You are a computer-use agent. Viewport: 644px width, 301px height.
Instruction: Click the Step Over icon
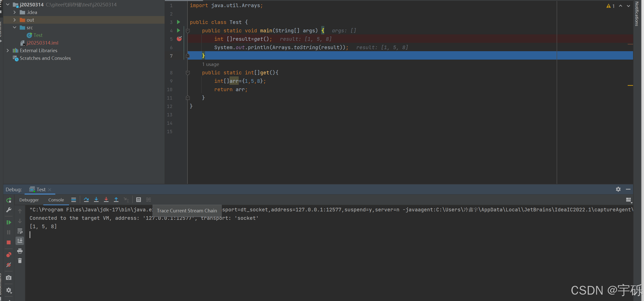pos(86,200)
